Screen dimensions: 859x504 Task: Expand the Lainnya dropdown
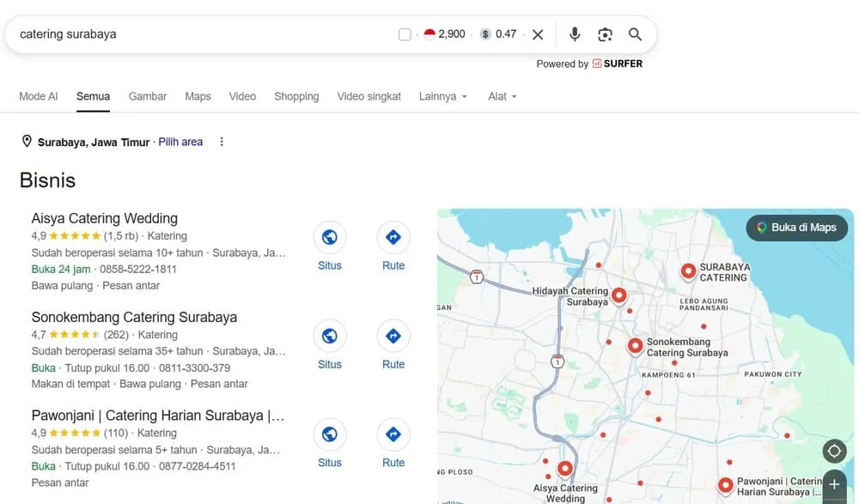tap(443, 96)
